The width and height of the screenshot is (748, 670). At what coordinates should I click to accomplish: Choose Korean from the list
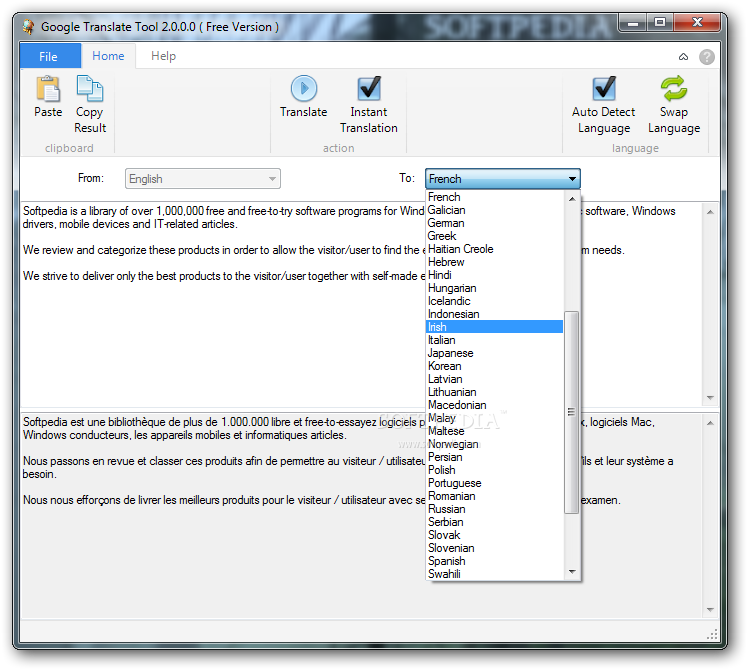coord(494,366)
